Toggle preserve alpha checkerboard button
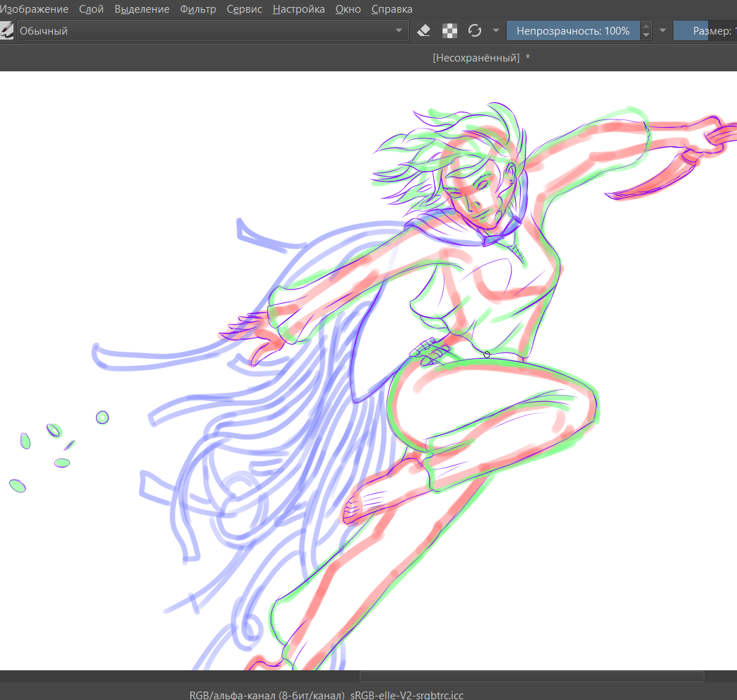The height and width of the screenshot is (700, 737). (x=449, y=31)
